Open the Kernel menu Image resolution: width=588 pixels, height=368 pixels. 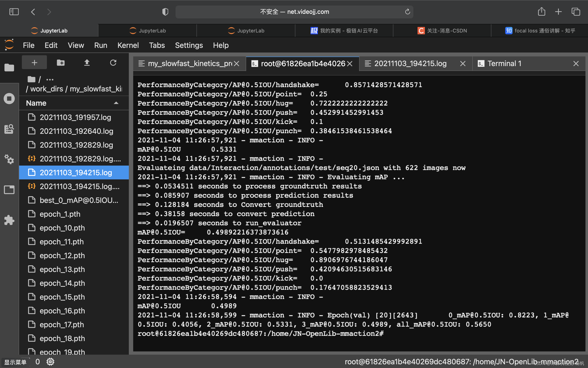coord(128,45)
